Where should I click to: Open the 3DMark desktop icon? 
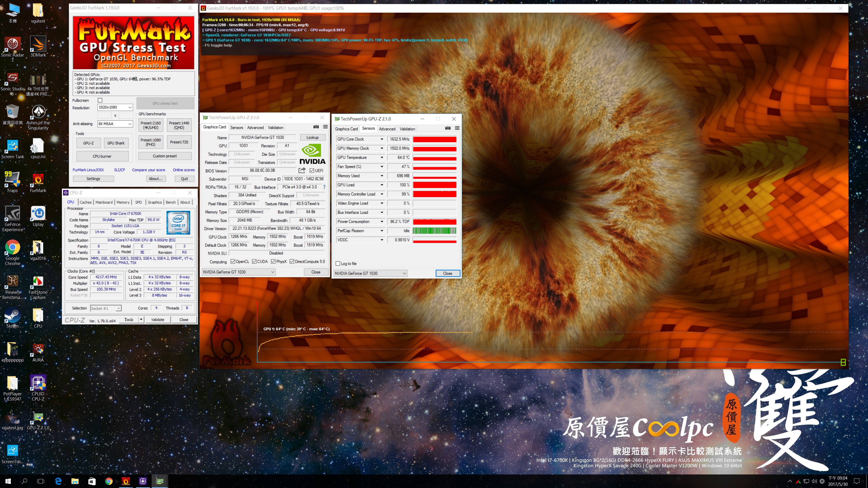click(x=38, y=47)
